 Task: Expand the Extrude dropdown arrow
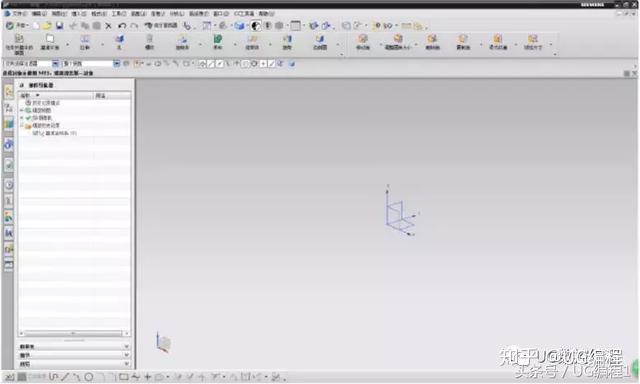point(102,44)
